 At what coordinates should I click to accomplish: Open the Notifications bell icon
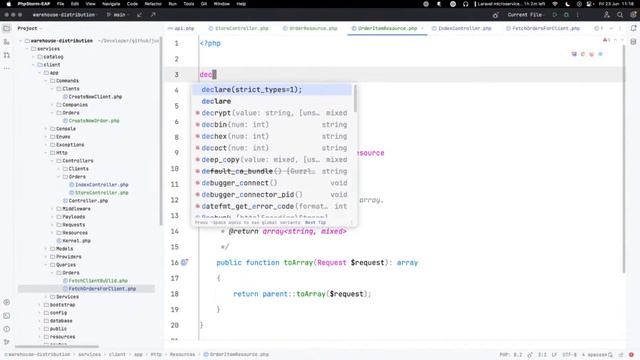(633, 28)
